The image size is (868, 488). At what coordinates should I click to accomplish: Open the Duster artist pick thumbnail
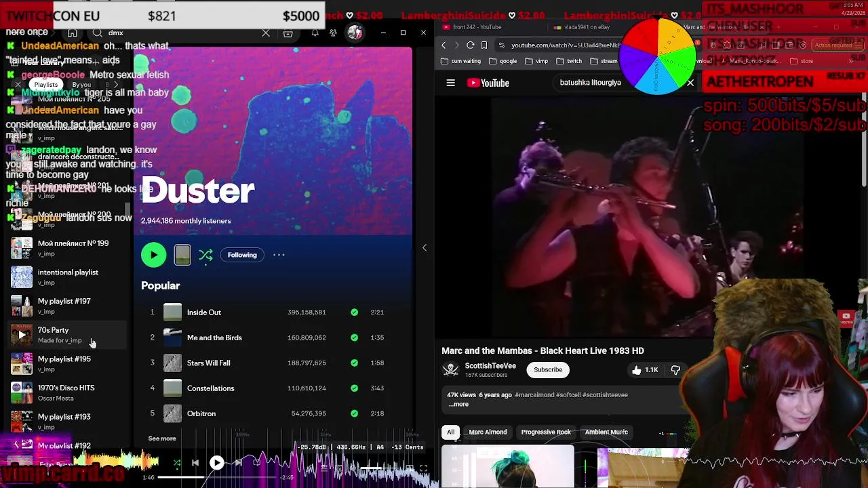pyautogui.click(x=182, y=255)
